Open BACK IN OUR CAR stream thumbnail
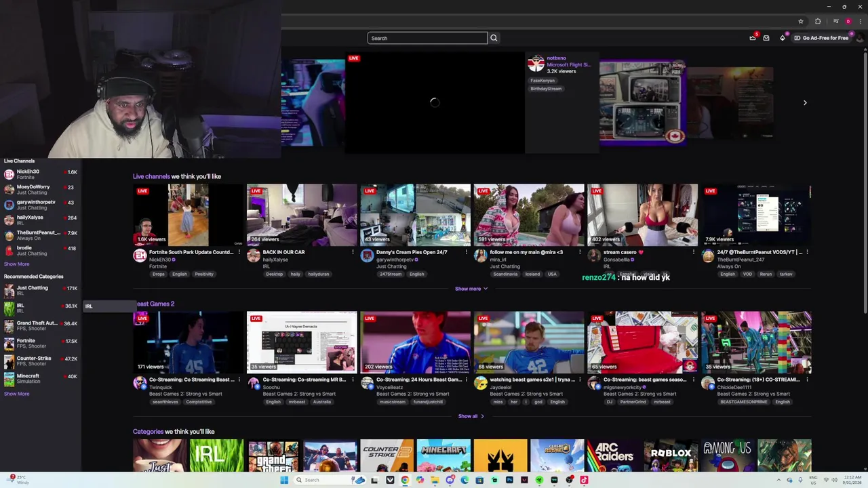 pos(302,214)
